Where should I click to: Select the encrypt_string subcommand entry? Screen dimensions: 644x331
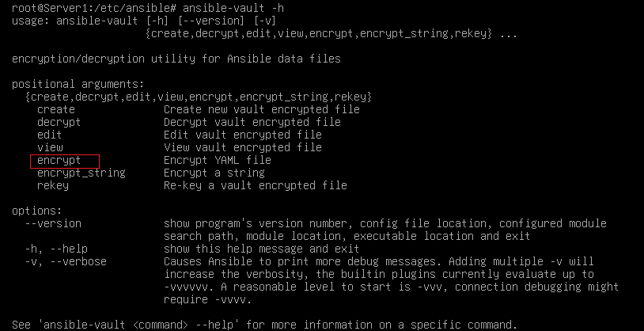coord(81,173)
